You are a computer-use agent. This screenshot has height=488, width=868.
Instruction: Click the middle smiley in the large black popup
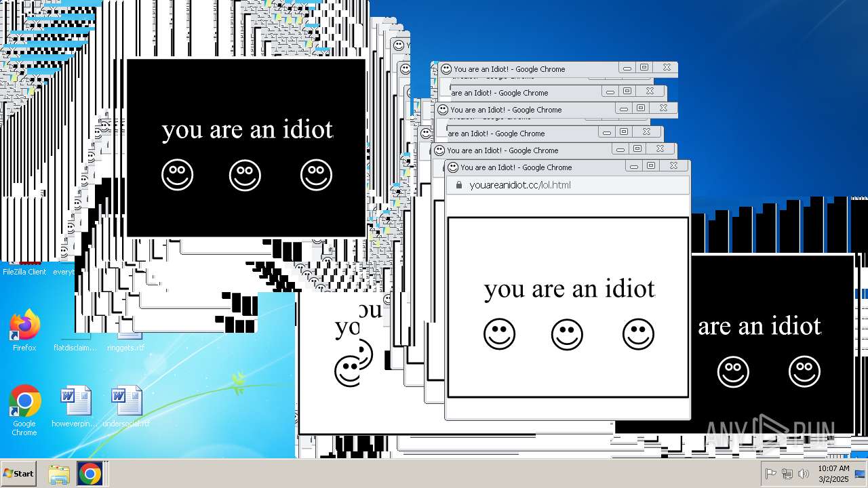pyautogui.click(x=245, y=175)
